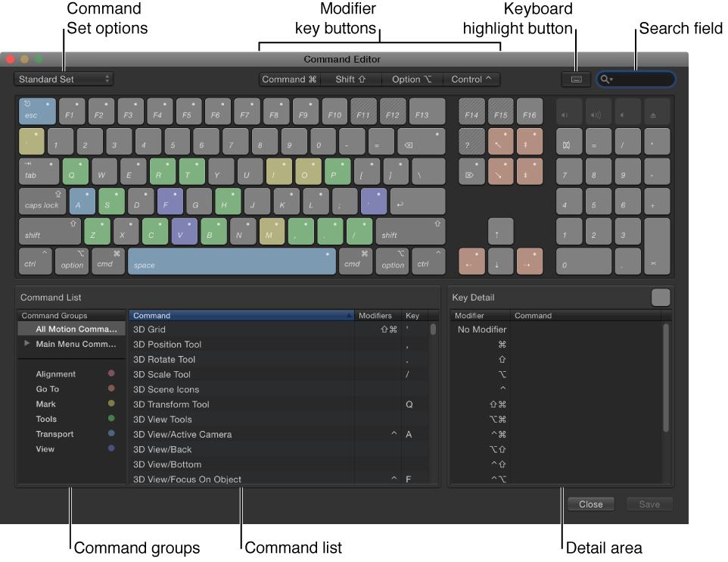This screenshot has height=562, width=728.
Task: Click the Save button
Action: 649,504
